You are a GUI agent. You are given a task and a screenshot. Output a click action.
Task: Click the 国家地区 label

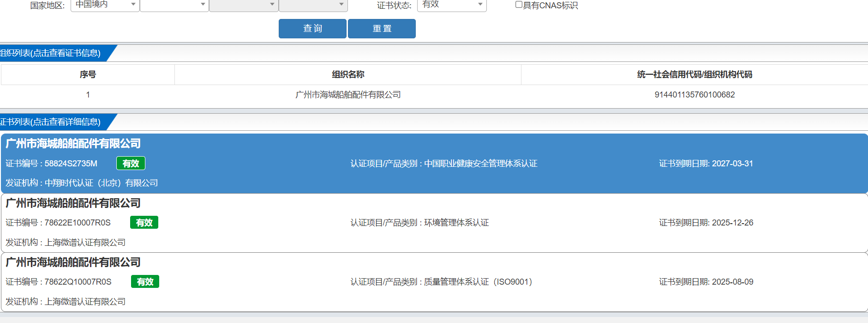click(47, 6)
